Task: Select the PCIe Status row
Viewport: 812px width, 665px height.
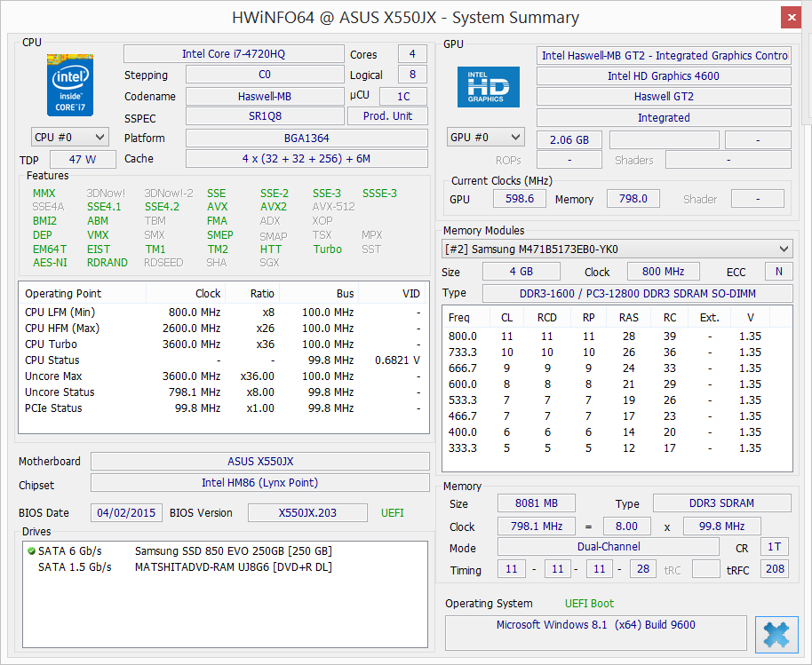Action: tap(224, 408)
